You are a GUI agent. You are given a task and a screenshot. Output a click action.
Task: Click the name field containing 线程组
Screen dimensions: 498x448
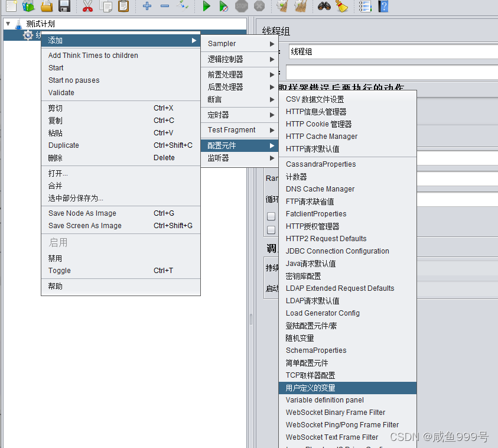393,51
